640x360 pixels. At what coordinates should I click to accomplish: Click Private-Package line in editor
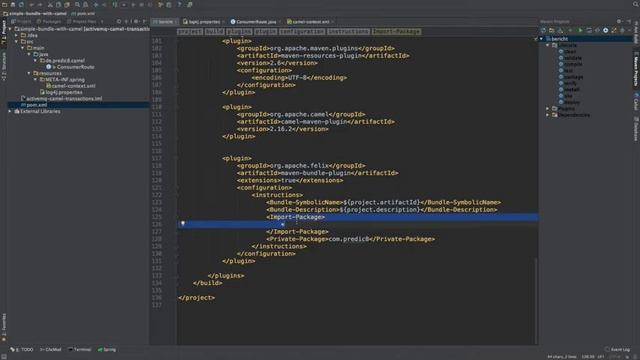coord(351,239)
